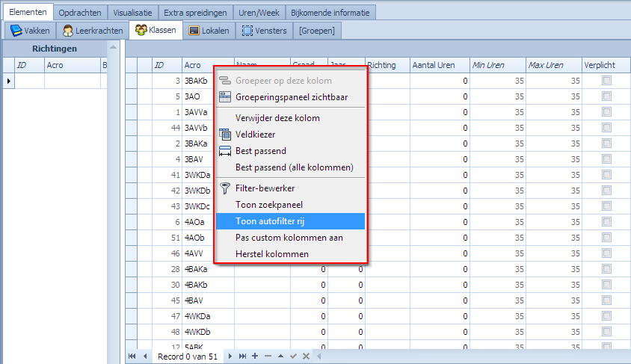631x364 pixels.
Task: Toggle Verplicht checkbox for row 3AVVa
Action: [606, 112]
